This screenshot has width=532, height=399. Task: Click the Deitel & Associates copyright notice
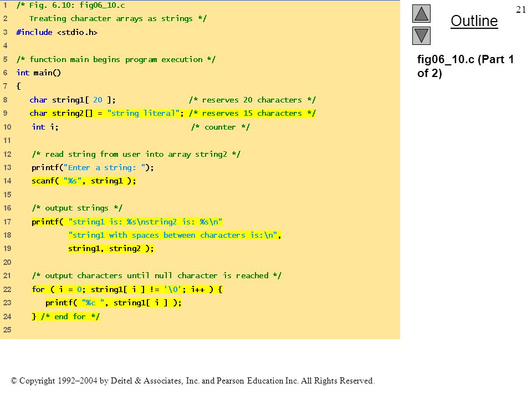click(193, 381)
